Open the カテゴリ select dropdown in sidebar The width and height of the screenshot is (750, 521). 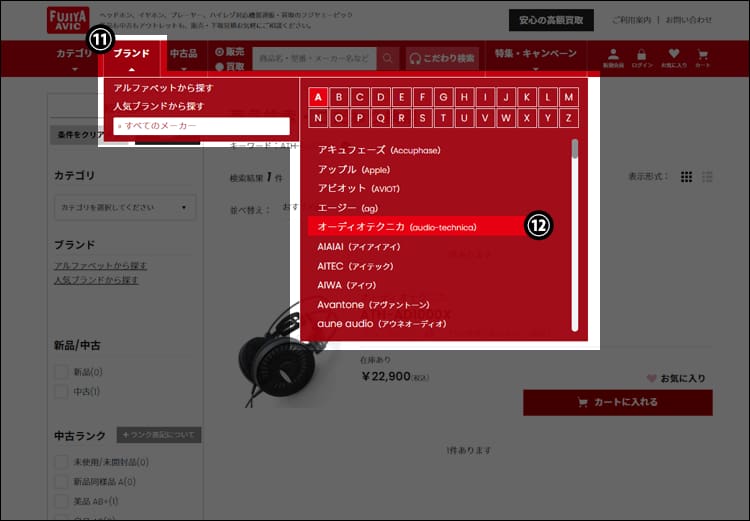point(125,208)
